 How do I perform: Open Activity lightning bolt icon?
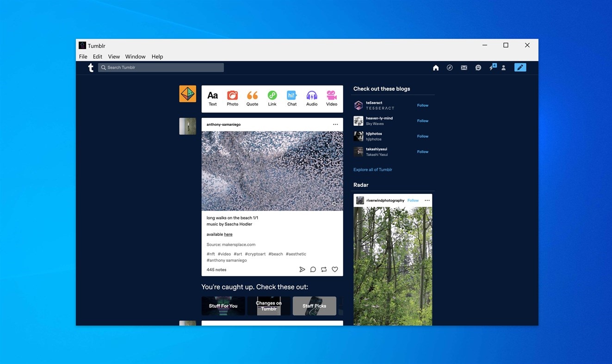492,68
